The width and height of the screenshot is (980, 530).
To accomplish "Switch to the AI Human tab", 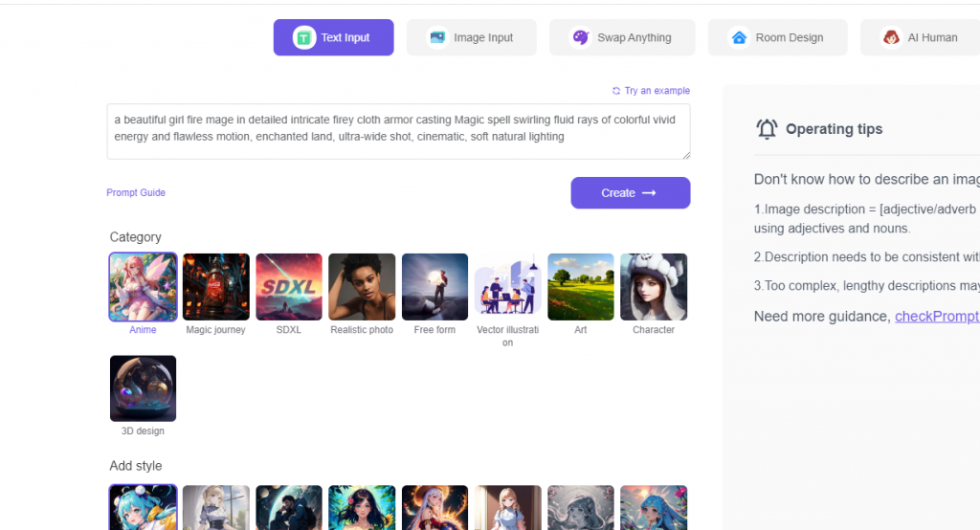I will pos(920,37).
